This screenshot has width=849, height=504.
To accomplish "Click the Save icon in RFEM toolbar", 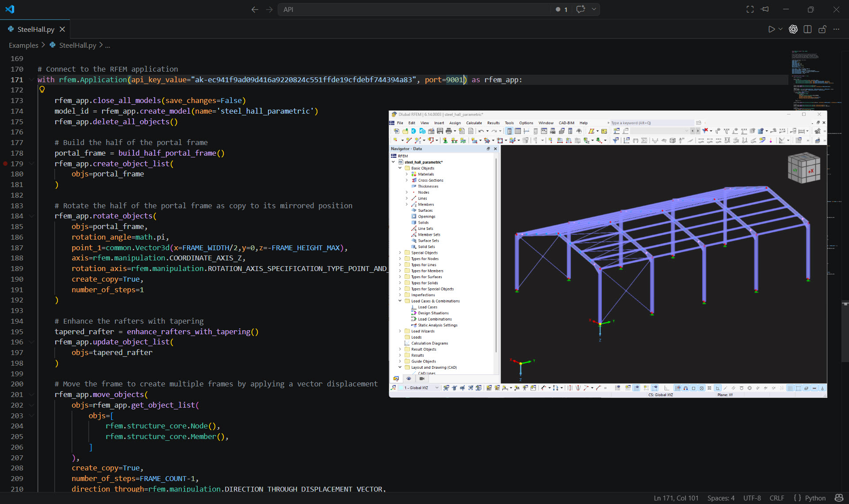I will click(x=440, y=131).
